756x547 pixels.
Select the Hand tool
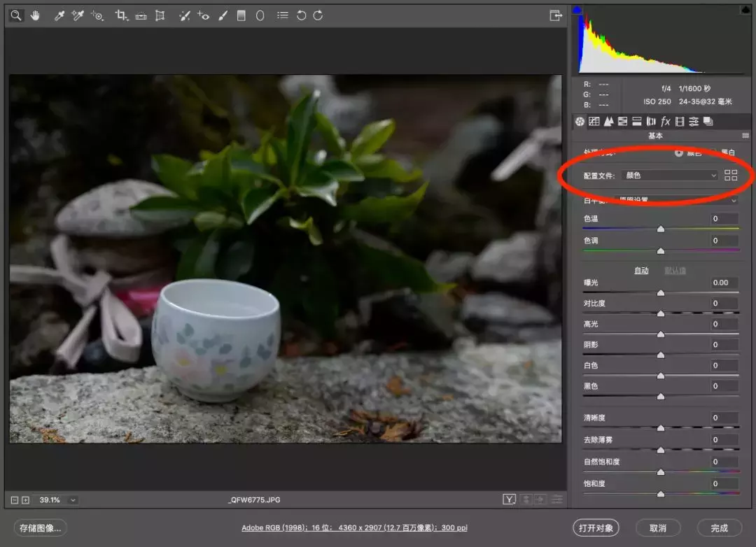pyautogui.click(x=35, y=15)
